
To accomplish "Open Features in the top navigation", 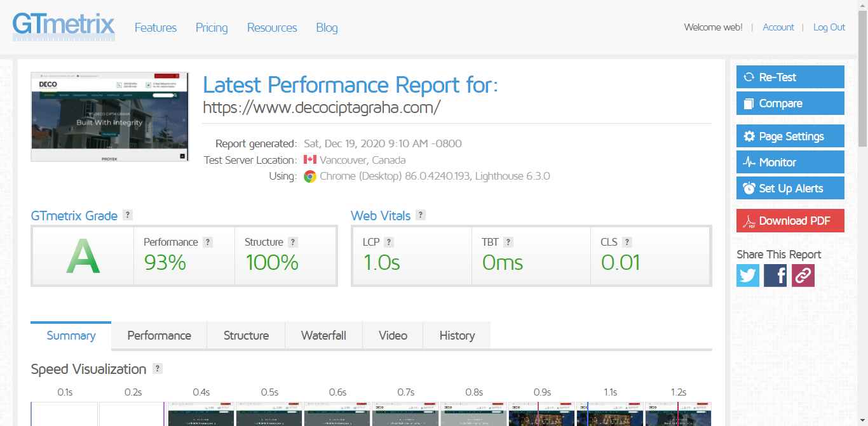I will tap(156, 27).
